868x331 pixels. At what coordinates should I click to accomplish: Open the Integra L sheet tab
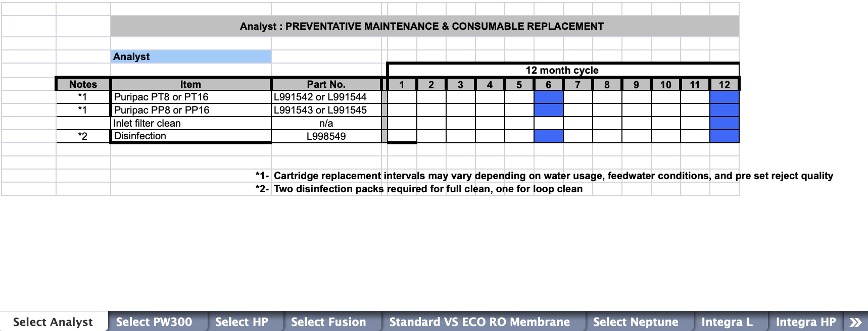click(x=727, y=322)
